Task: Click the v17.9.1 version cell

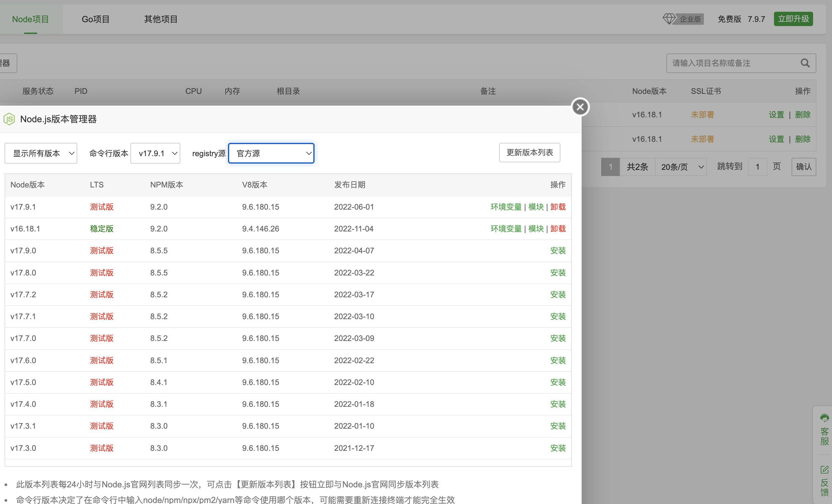Action: pos(23,207)
